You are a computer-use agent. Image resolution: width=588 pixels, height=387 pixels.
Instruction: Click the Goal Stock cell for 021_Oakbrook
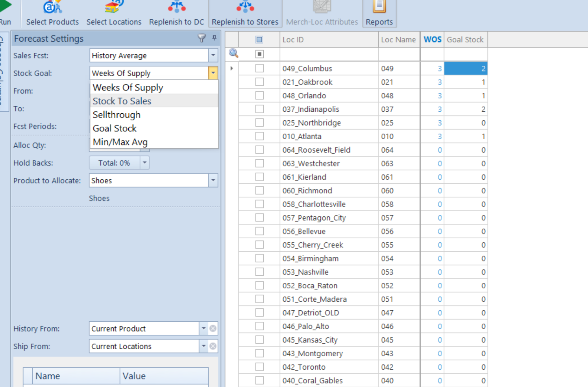click(466, 82)
